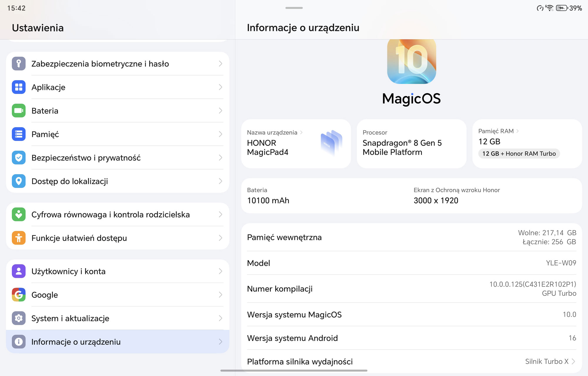Click chevron on the Bateria row
The width and height of the screenshot is (588, 376).
tap(220, 111)
